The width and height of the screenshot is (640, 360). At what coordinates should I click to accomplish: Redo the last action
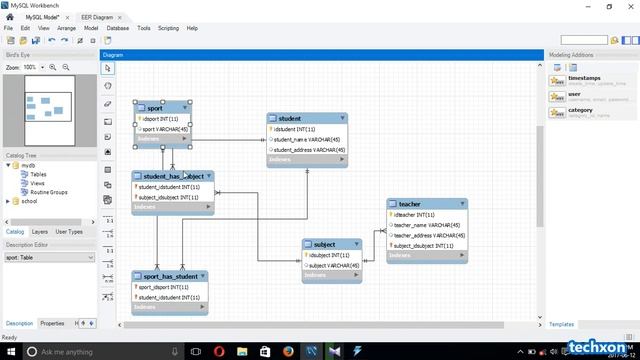tap(64, 40)
